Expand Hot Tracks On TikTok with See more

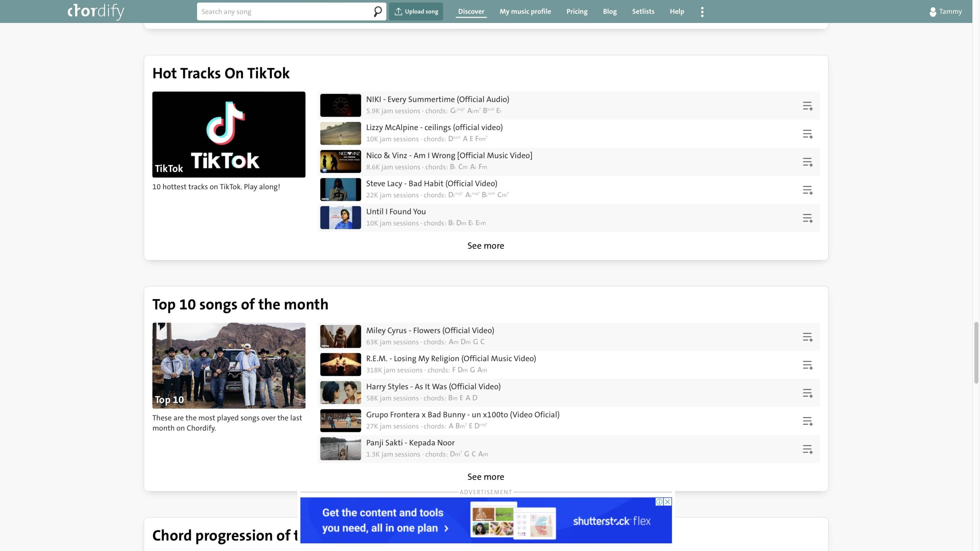click(x=485, y=246)
